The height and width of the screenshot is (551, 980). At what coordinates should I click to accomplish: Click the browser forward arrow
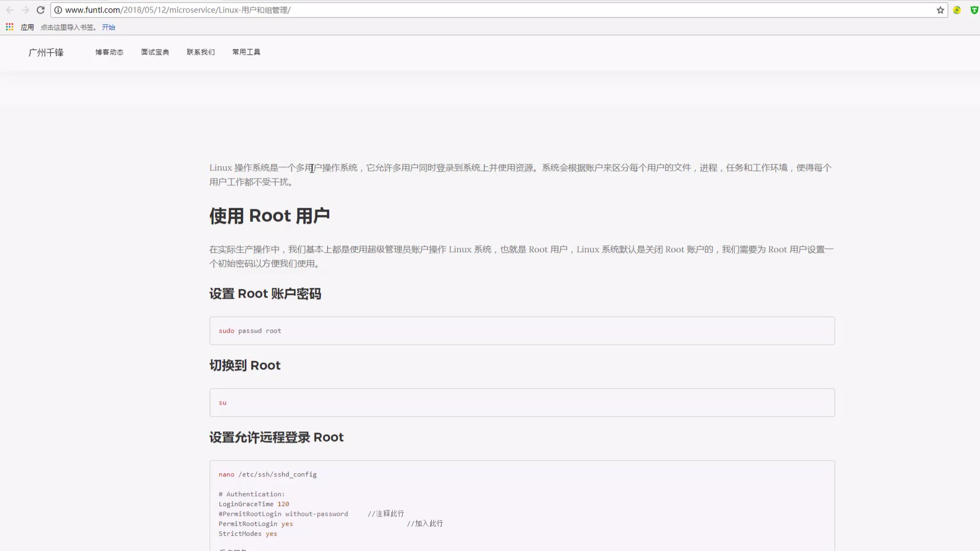pos(25,10)
